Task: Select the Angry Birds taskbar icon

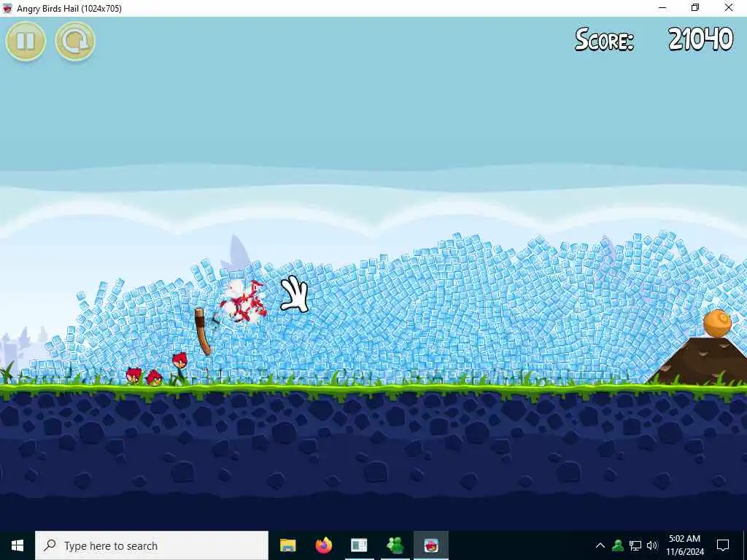Action: pyautogui.click(x=430, y=545)
